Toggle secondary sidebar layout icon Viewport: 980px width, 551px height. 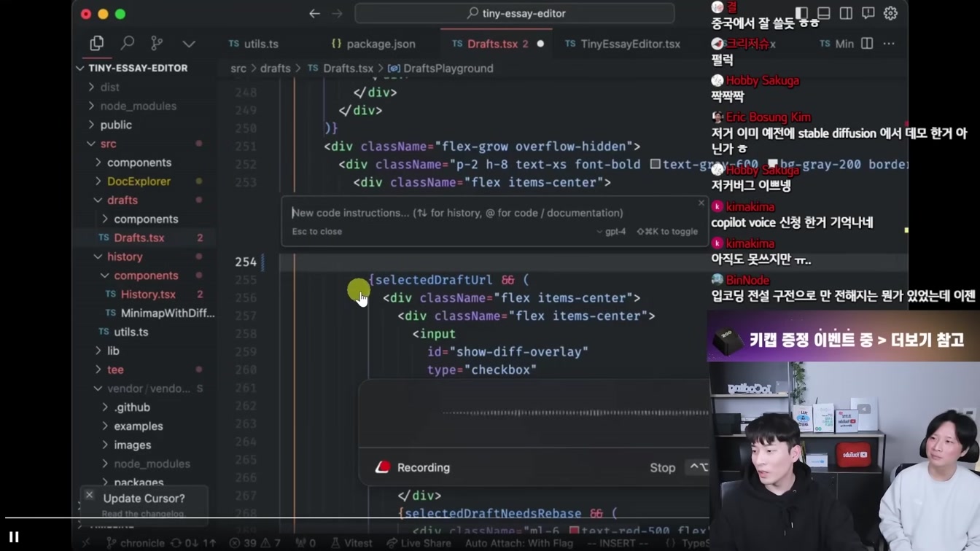pyautogui.click(x=846, y=13)
